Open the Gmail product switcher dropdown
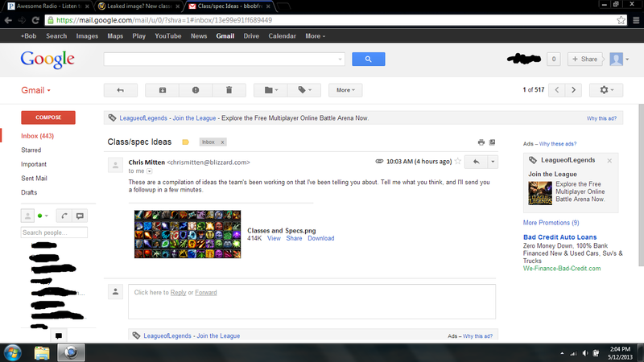The width and height of the screenshot is (644, 362). pyautogui.click(x=35, y=90)
